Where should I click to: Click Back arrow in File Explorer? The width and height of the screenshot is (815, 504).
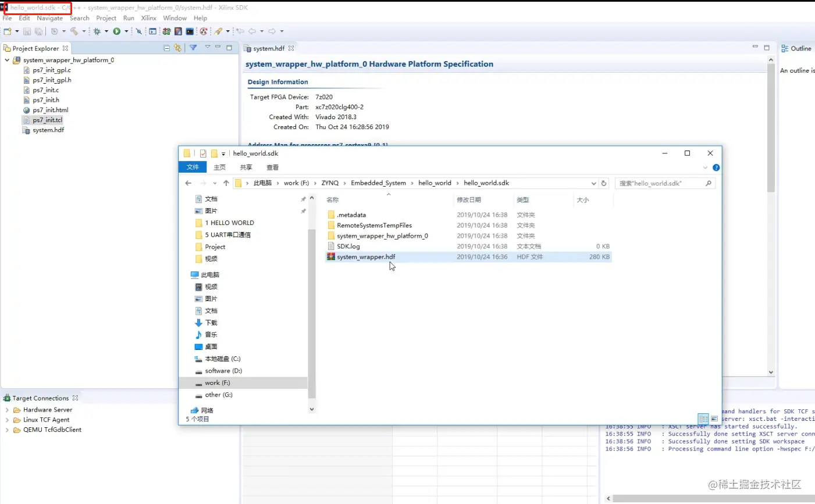point(188,183)
